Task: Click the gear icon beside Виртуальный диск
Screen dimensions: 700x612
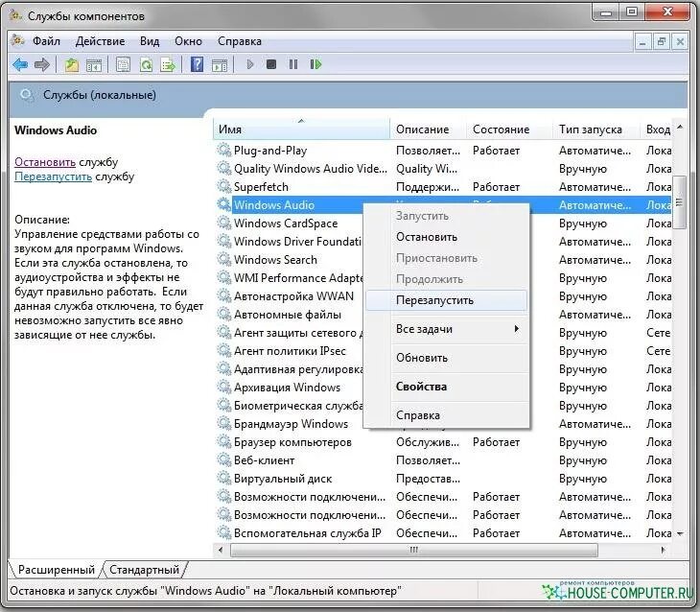Action: pyautogui.click(x=223, y=478)
